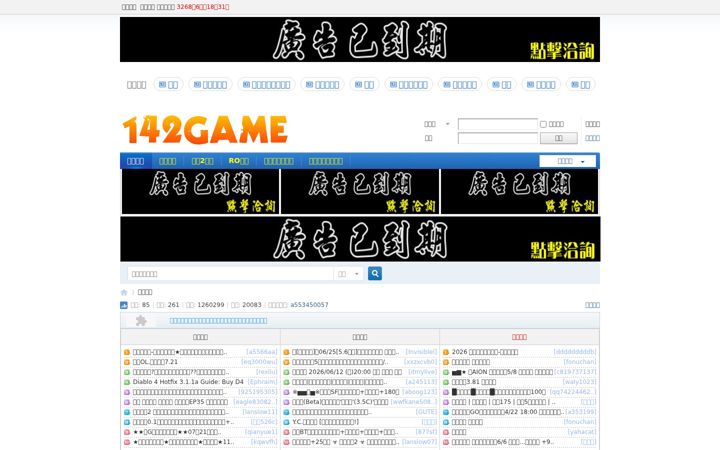Open the a553450057 newest member link
Viewport: 720px width, 450px height.
[x=309, y=305]
